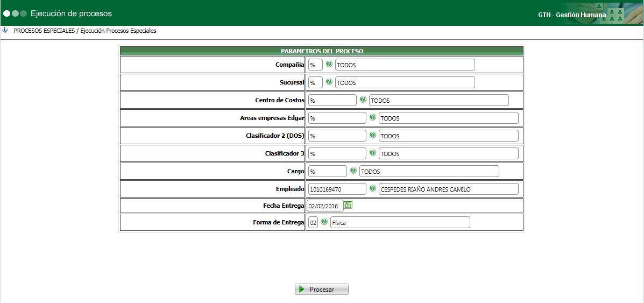Focus the Clasificador 2 (DOS) code field
This screenshot has width=644, height=303.
pyautogui.click(x=337, y=136)
